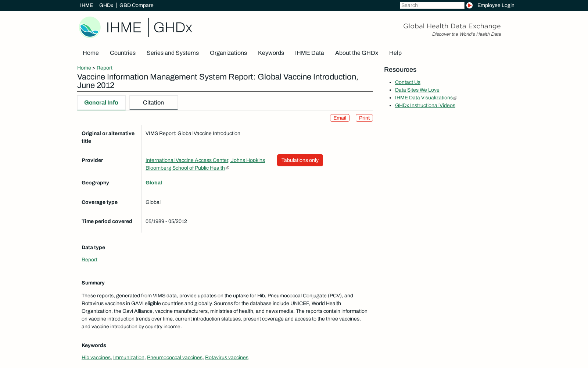Click the Home breadcrumb link

84,68
